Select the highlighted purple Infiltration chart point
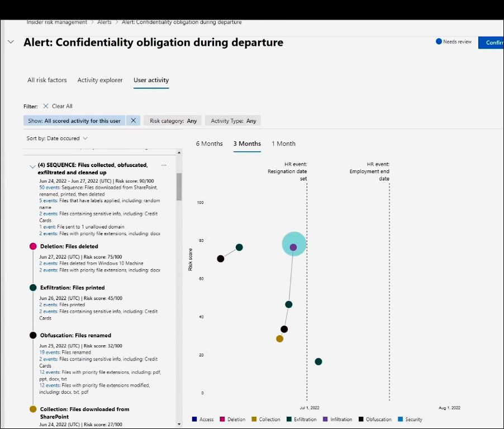Image resolution: width=504 pixels, height=429 pixels. pos(293,247)
